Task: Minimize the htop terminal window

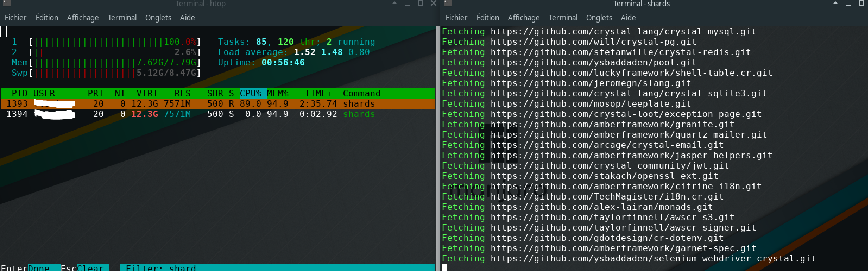Action: [x=407, y=4]
